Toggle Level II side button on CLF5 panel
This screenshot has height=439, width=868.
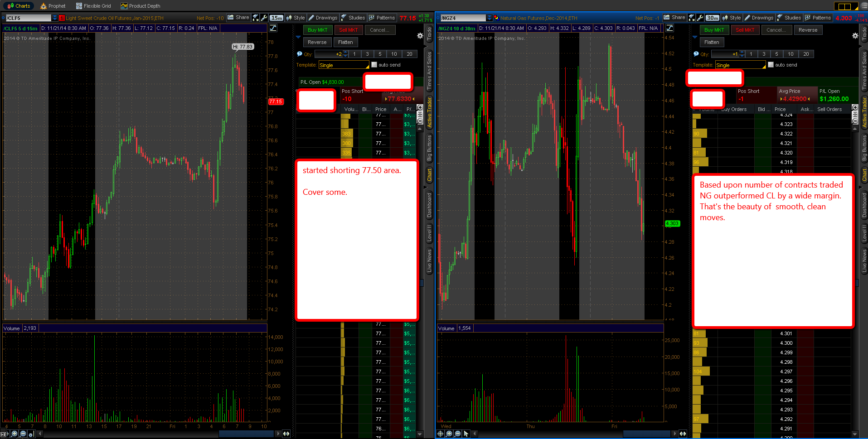click(x=429, y=233)
